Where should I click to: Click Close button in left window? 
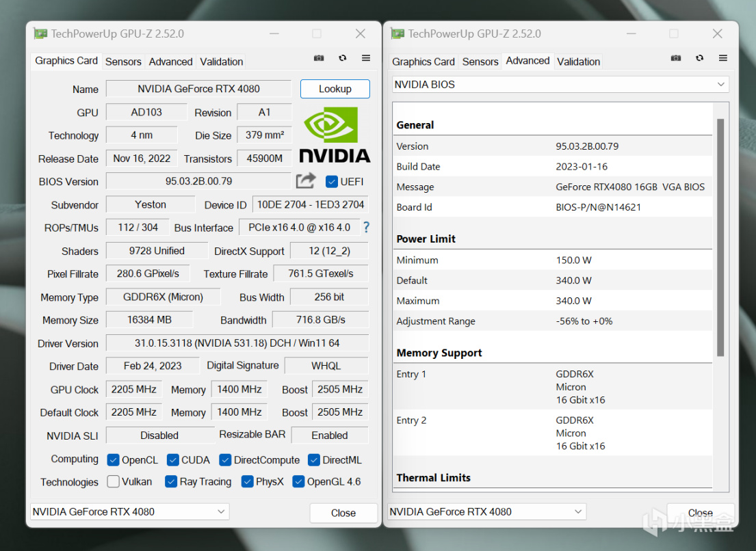click(343, 513)
